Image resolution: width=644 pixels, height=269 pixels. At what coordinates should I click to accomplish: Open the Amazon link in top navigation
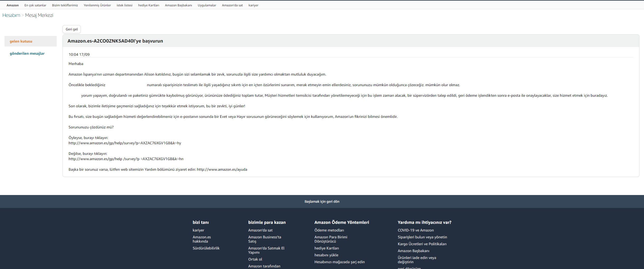click(x=13, y=5)
